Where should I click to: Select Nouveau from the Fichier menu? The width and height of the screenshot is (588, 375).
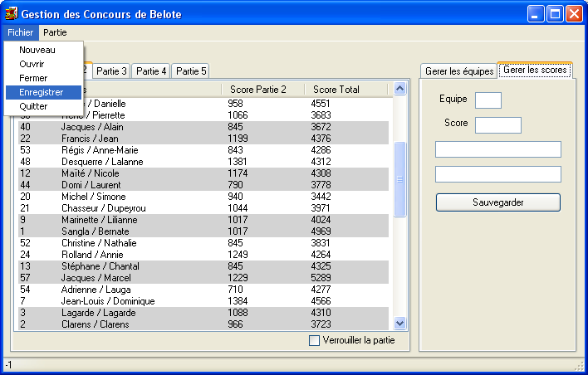tap(37, 50)
